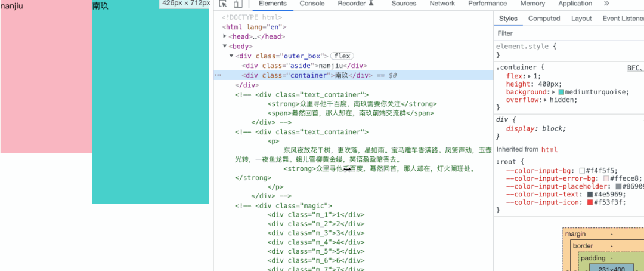This screenshot has height=271, width=644.
Task: Select the Layout sidebar tab
Action: (581, 19)
